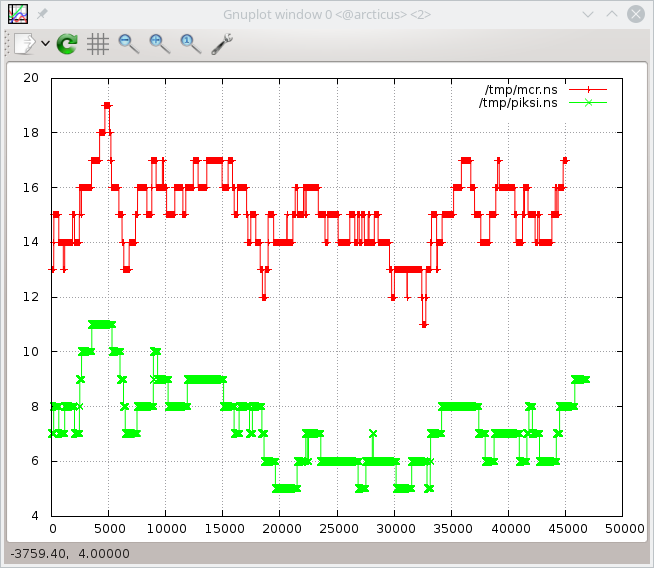Zoom in to next zoom level

159,43
